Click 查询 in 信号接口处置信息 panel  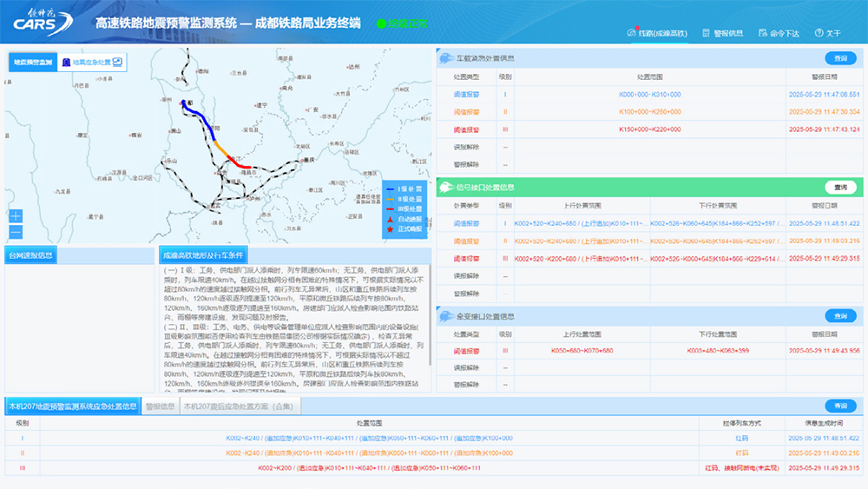click(x=840, y=187)
